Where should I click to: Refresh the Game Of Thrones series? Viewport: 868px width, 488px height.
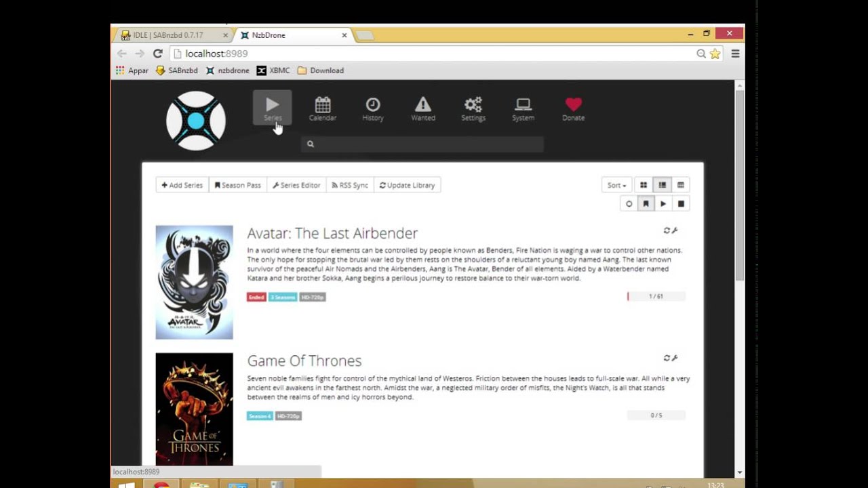[x=667, y=358]
